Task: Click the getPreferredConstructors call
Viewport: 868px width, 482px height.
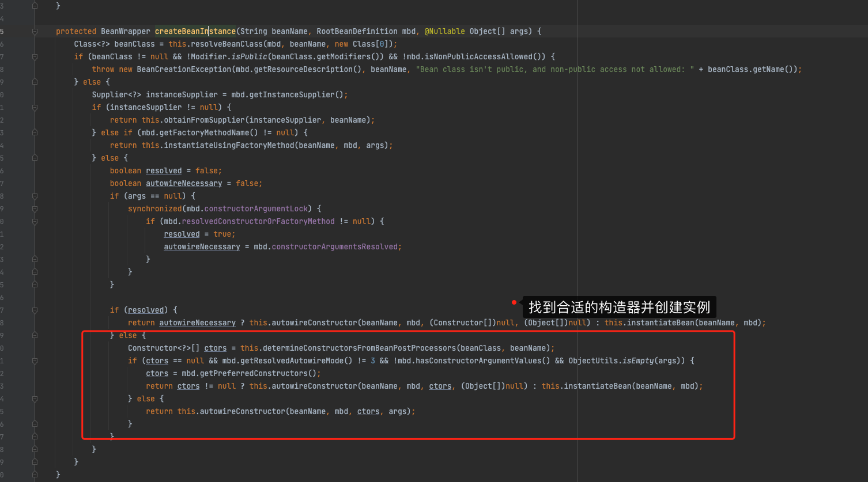Action: 254,374
